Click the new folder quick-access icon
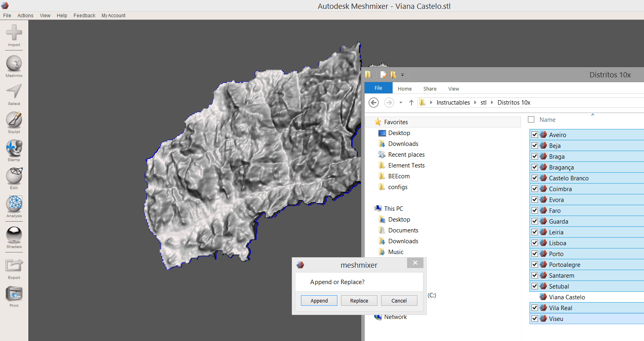 [x=393, y=75]
